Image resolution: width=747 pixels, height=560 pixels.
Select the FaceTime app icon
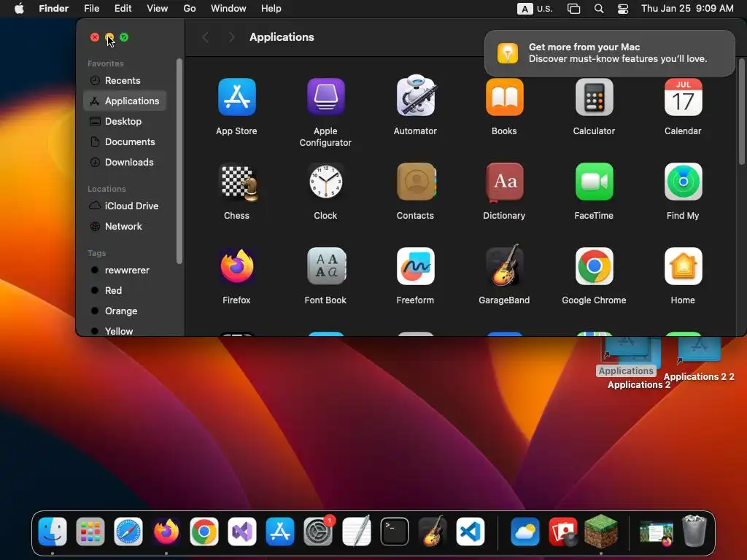594,182
